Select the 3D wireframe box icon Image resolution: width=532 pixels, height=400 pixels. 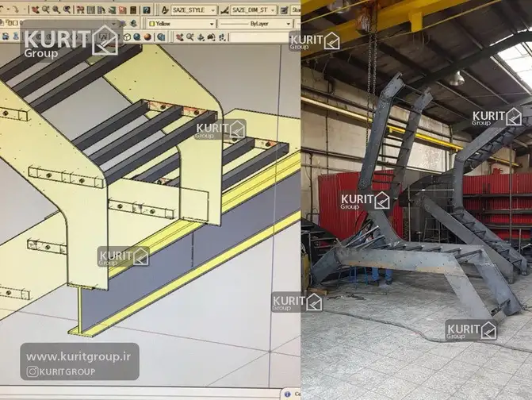[126, 37]
